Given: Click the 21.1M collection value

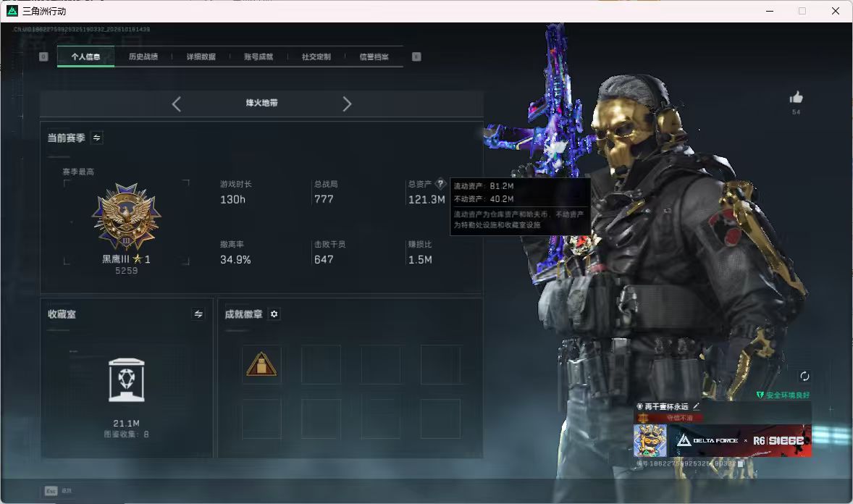Looking at the screenshot, I should (x=126, y=424).
